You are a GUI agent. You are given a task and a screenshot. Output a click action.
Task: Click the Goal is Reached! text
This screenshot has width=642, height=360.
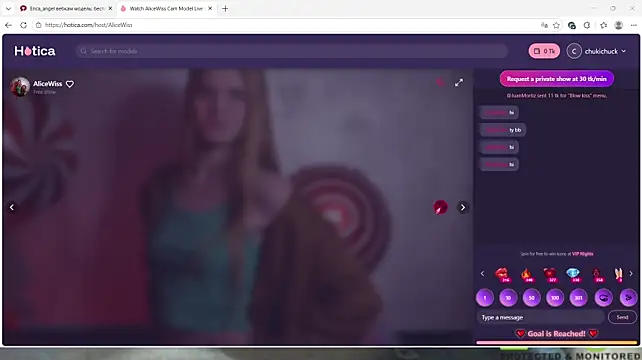[x=556, y=333]
